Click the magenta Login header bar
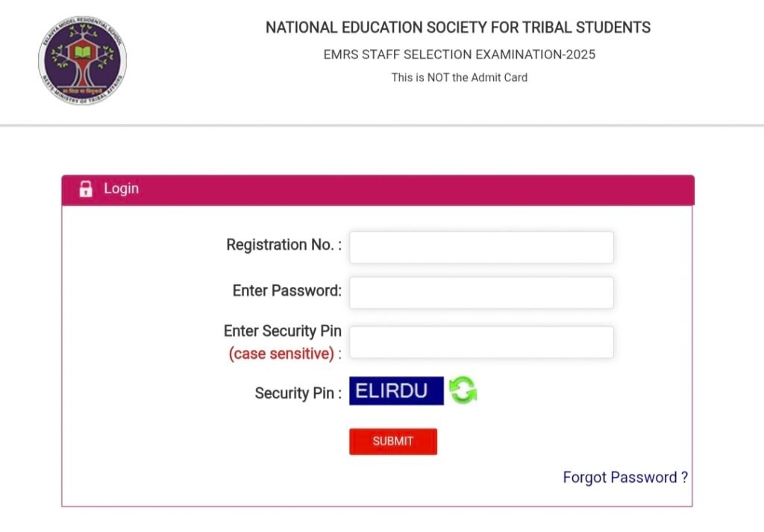The width and height of the screenshot is (764, 532). [410, 190]
